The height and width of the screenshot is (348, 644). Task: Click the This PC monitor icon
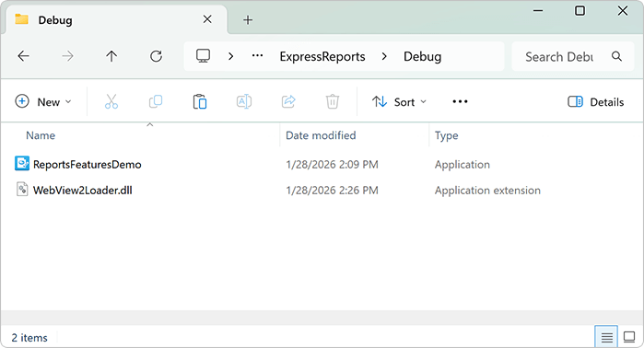203,56
